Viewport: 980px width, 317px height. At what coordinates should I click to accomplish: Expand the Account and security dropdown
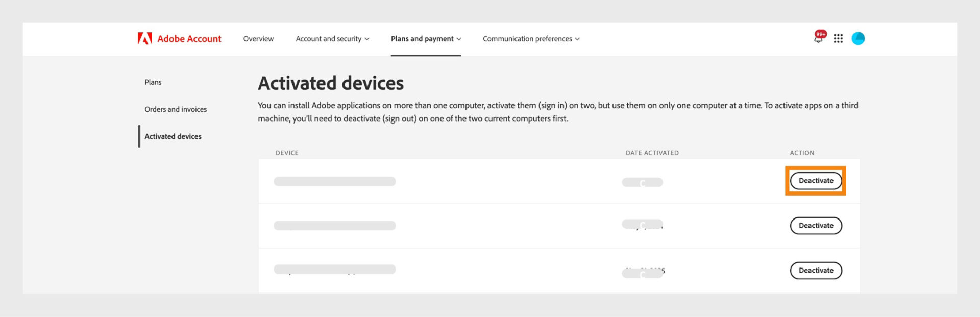(332, 38)
